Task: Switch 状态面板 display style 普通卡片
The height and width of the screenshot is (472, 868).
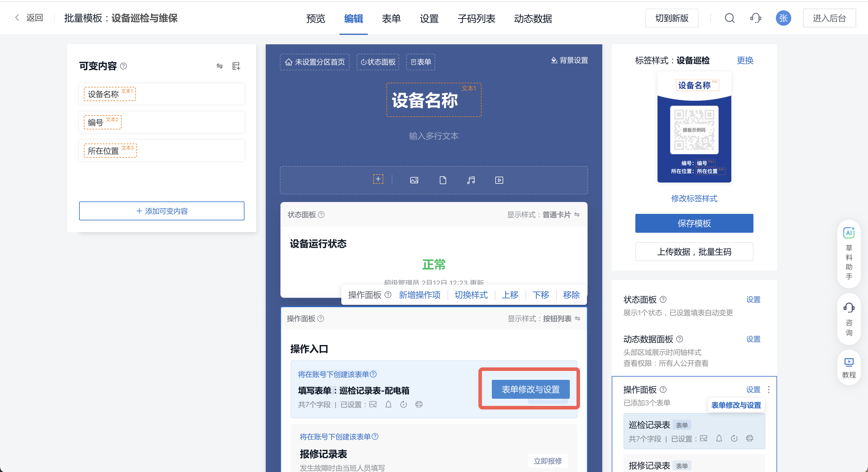Action: click(x=561, y=215)
